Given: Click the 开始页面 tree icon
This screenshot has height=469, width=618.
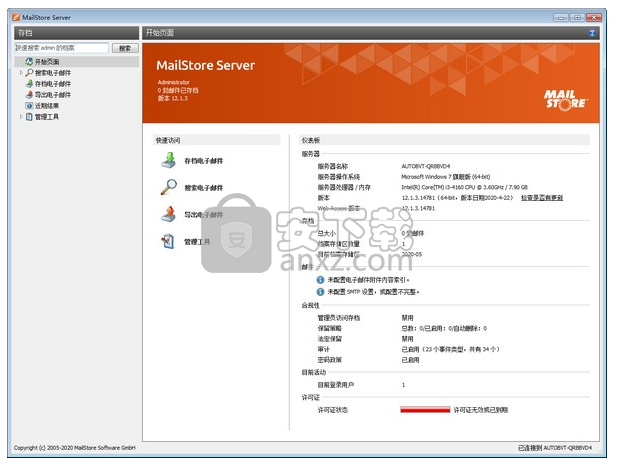Looking at the screenshot, I should point(29,61).
